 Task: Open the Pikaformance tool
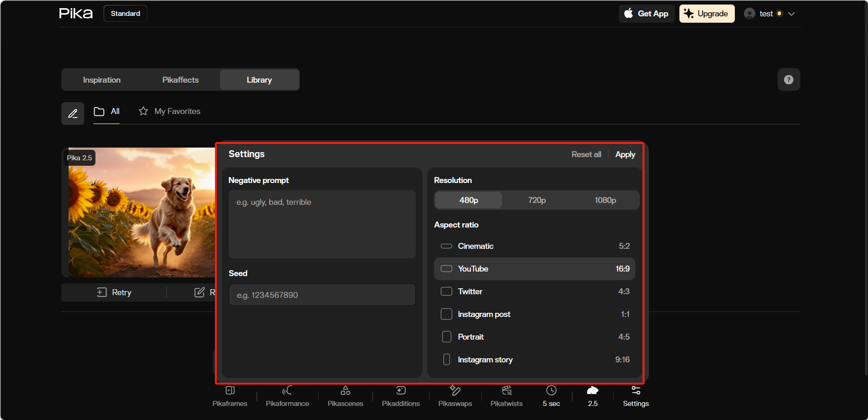tap(287, 396)
